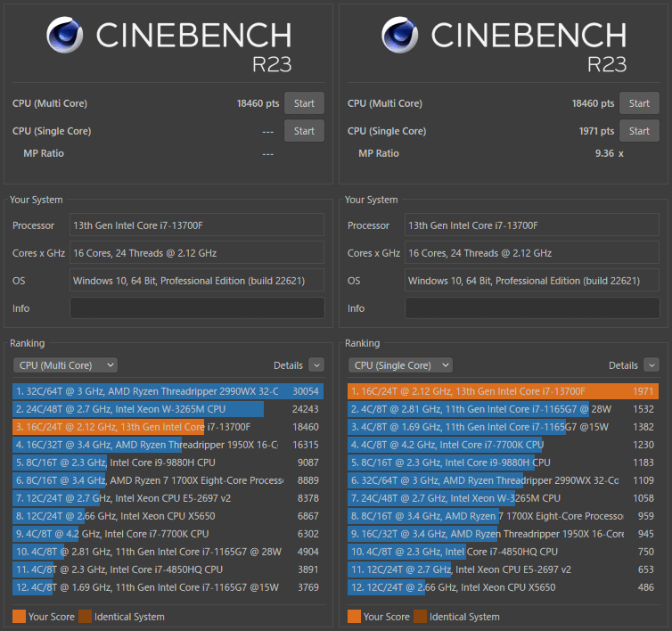This screenshot has width=672, height=631.
Task: Select i7-1165G7 @15W row scoring 1382
Action: coord(504,427)
